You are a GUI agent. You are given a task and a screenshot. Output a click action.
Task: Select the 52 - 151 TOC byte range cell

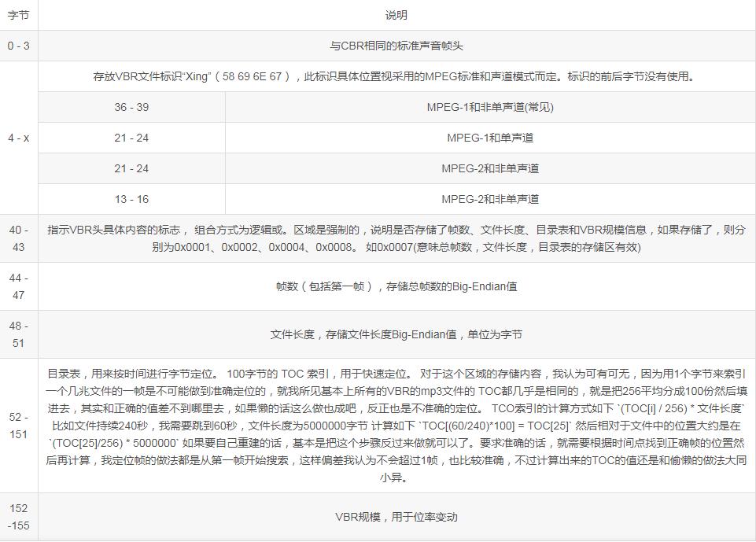(20, 422)
